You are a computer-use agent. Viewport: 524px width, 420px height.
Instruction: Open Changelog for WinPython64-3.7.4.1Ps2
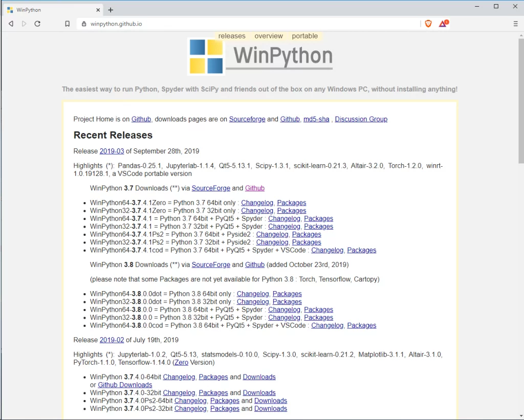[x=272, y=234]
